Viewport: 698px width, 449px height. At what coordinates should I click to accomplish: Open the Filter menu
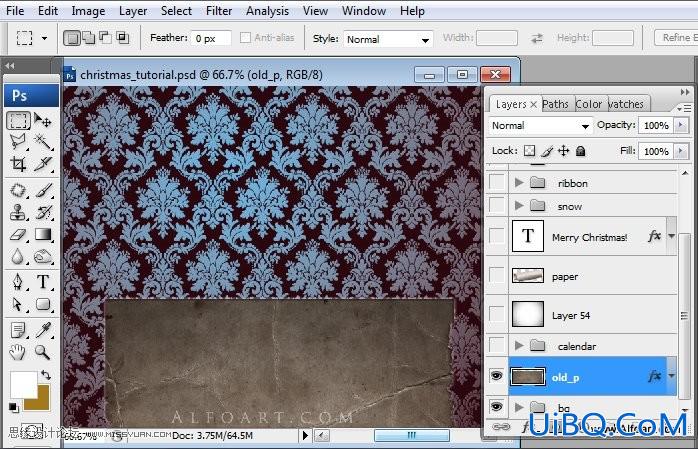coord(219,11)
